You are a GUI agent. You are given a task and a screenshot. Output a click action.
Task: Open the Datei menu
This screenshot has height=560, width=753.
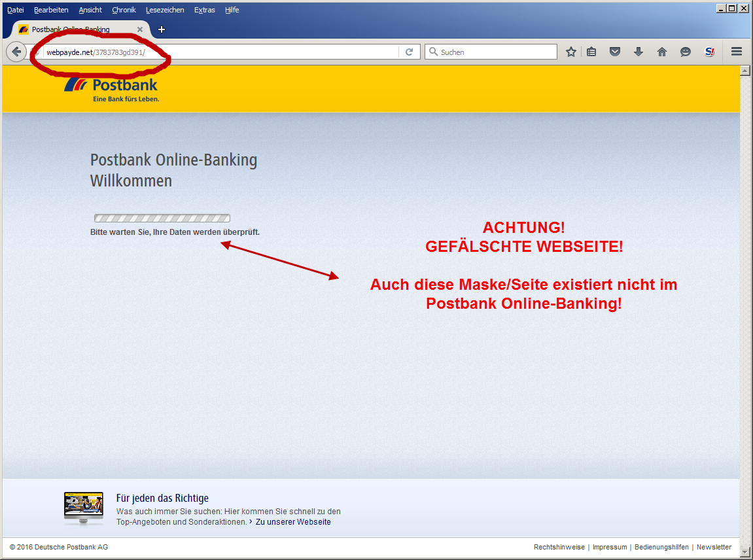15,10
